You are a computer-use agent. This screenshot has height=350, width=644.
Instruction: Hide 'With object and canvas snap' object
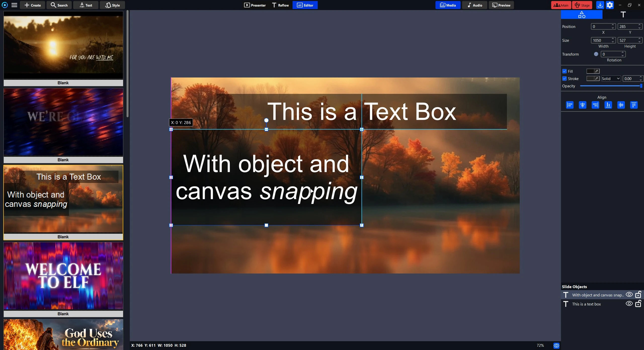click(x=629, y=294)
